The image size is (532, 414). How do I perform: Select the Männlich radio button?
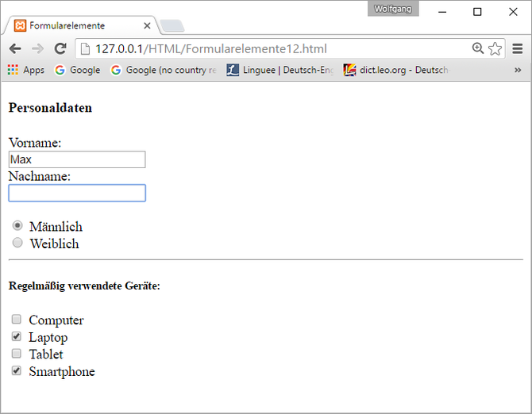pos(17,225)
